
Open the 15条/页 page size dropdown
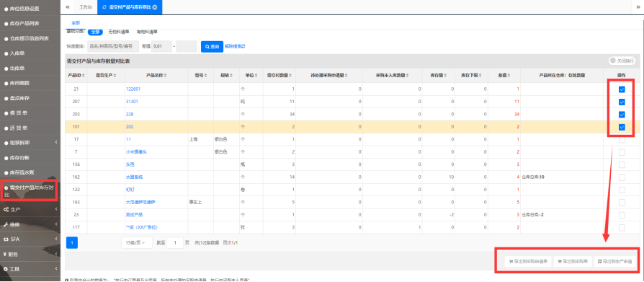[x=136, y=243]
